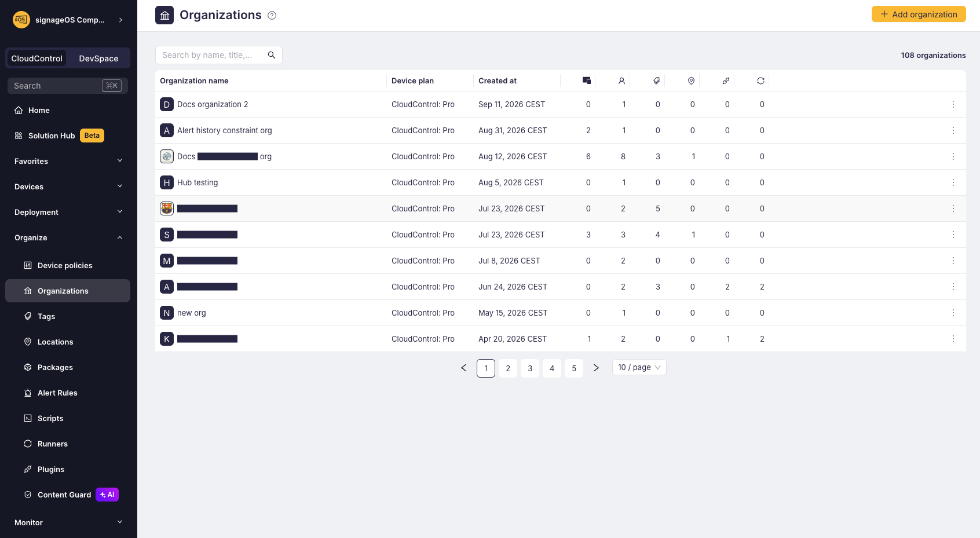
Task: Open the help icon beside Organizations title
Action: tap(272, 16)
